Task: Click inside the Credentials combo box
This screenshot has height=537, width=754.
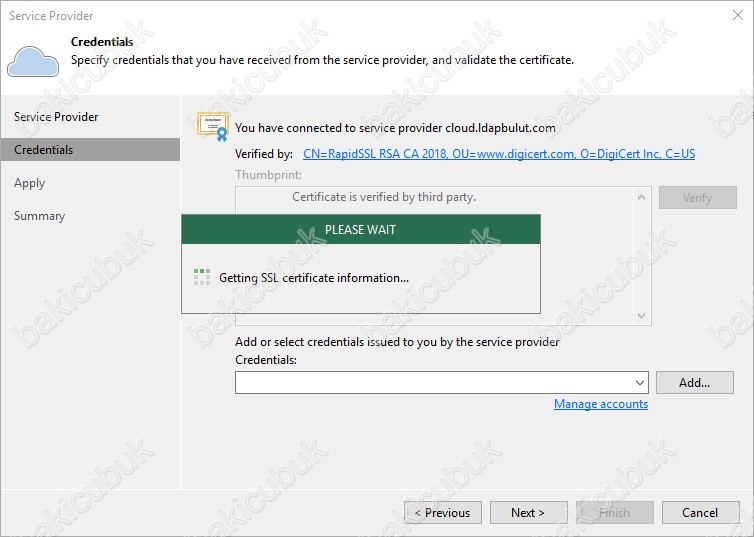Action: pos(441,383)
